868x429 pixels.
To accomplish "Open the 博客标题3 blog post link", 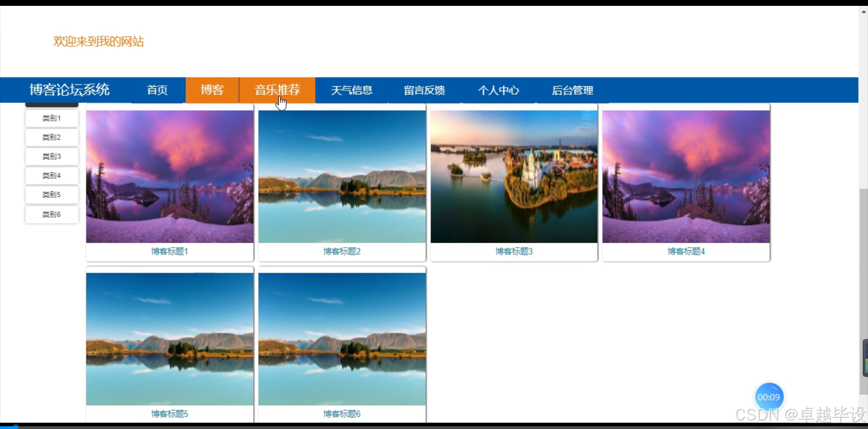I will coord(514,251).
